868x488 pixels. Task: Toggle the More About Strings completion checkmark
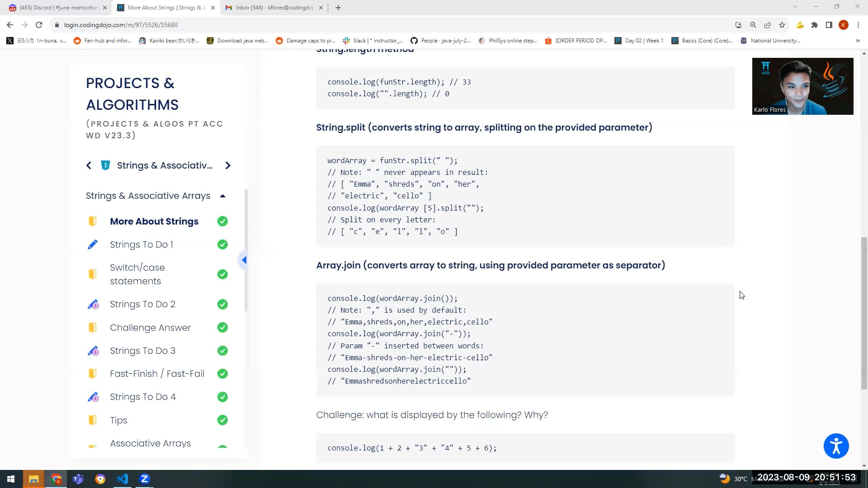(x=222, y=221)
